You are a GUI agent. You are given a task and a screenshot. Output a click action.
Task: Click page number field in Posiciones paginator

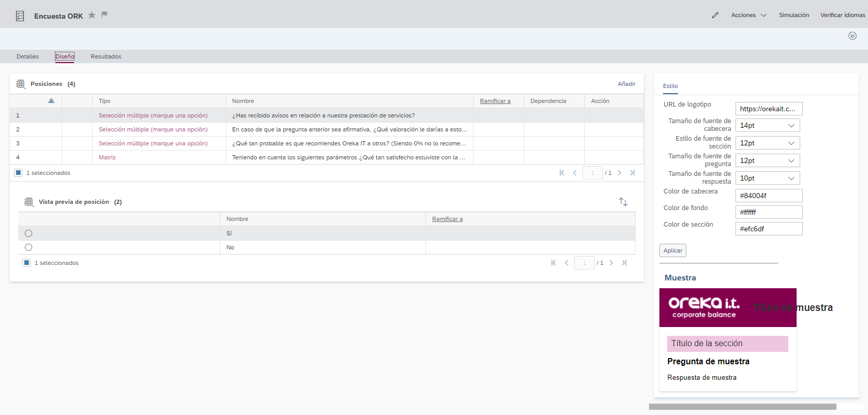tap(593, 173)
